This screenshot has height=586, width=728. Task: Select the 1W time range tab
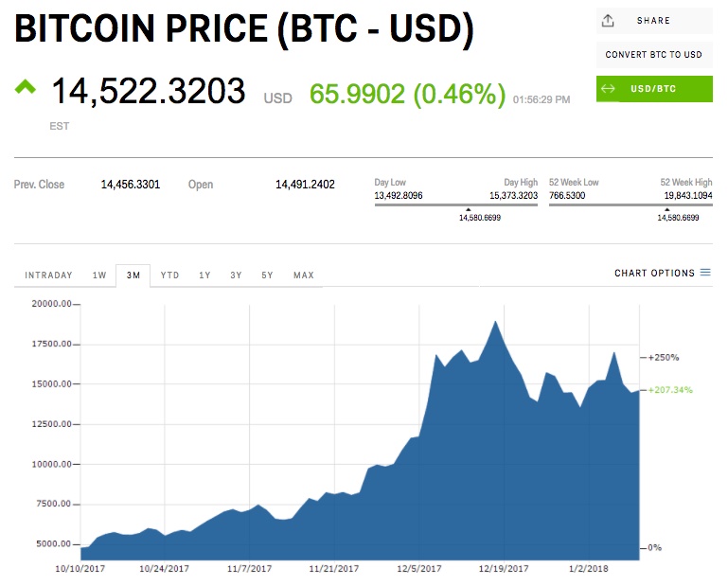coord(99,275)
